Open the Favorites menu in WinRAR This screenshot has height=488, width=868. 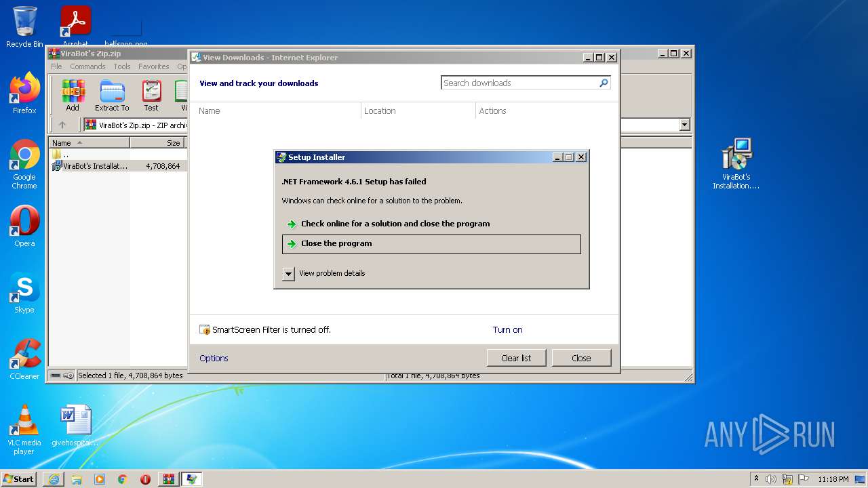(x=154, y=66)
